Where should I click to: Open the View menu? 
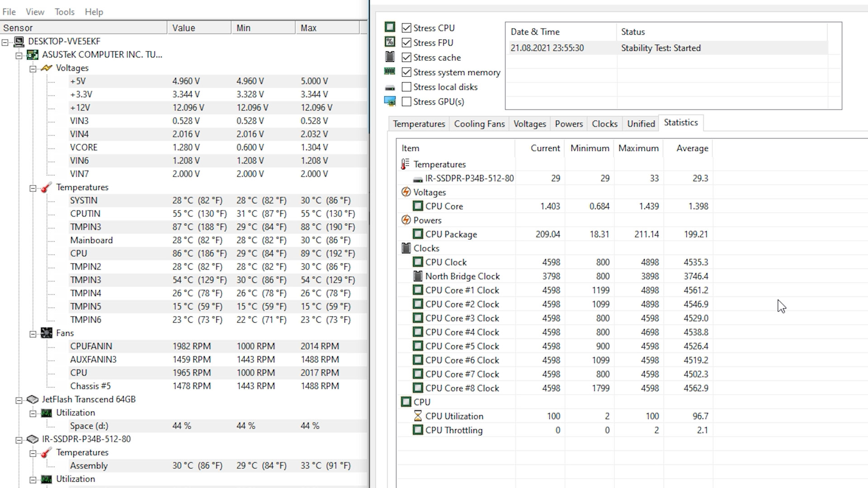[x=35, y=12]
